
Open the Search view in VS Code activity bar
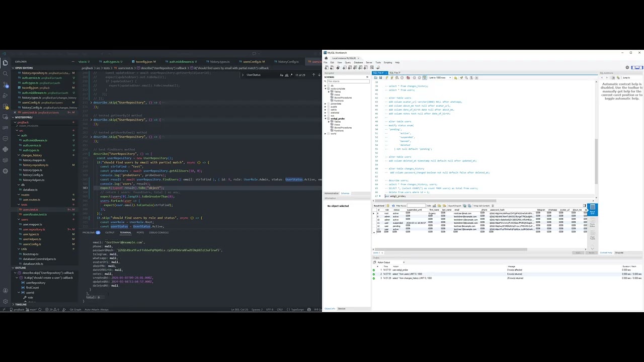click(x=5, y=73)
